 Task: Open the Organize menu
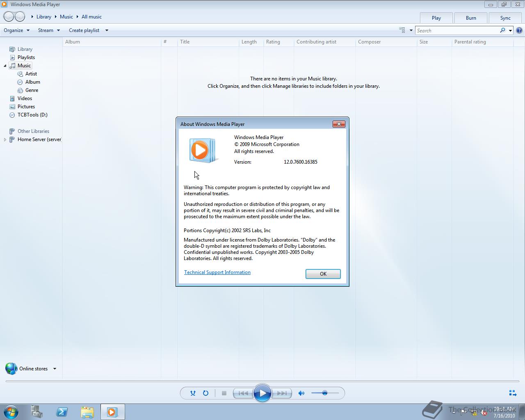[16, 30]
